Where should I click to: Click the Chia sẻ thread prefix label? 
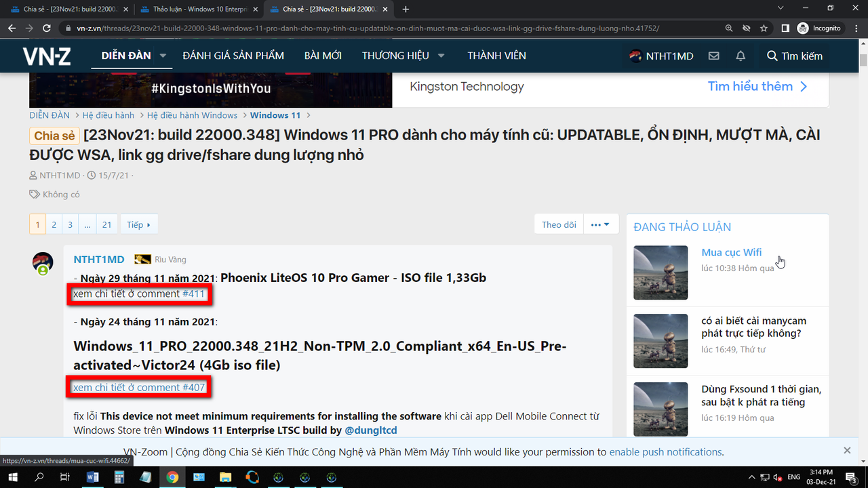point(54,136)
